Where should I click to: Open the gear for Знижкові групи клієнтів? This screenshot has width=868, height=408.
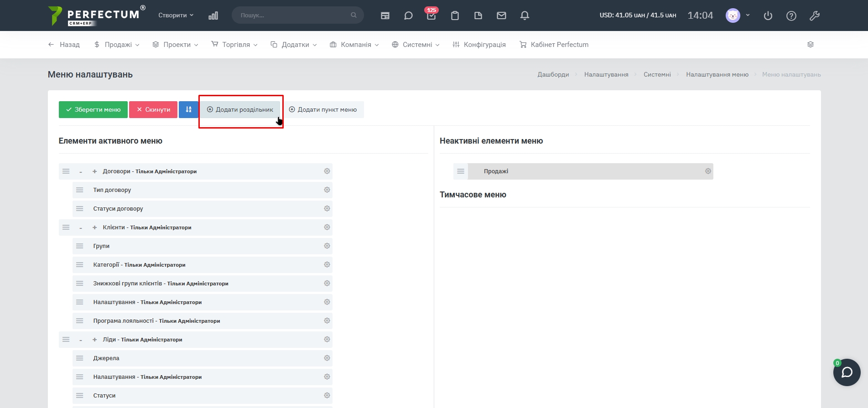[x=327, y=283]
